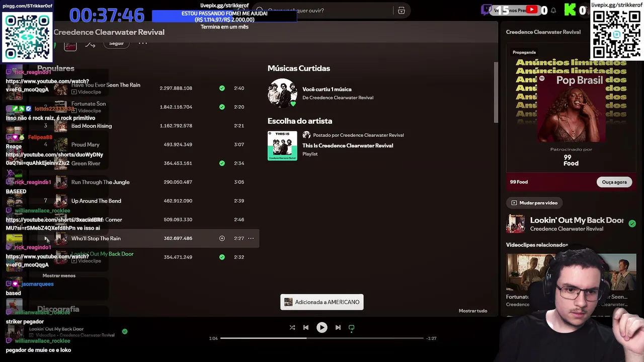
Task: Play Proud Mary track
Action: click(86, 144)
